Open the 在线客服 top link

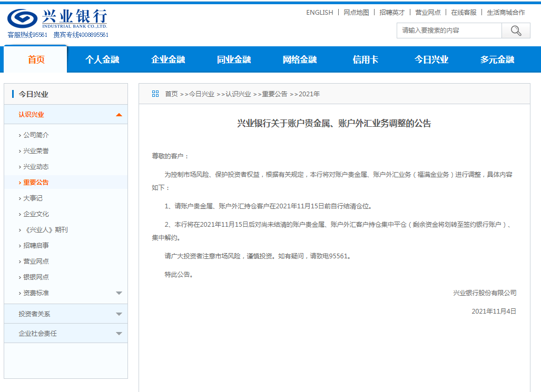(x=464, y=13)
